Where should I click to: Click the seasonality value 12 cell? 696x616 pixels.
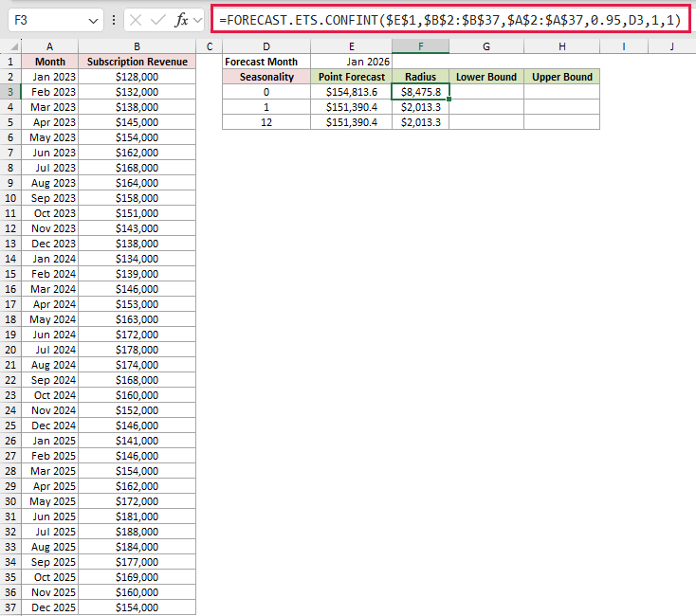tap(266, 122)
